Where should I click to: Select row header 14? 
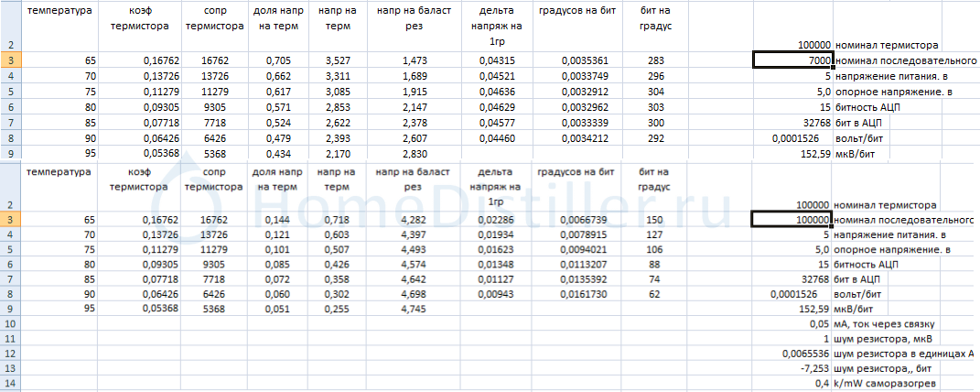tap(10, 383)
